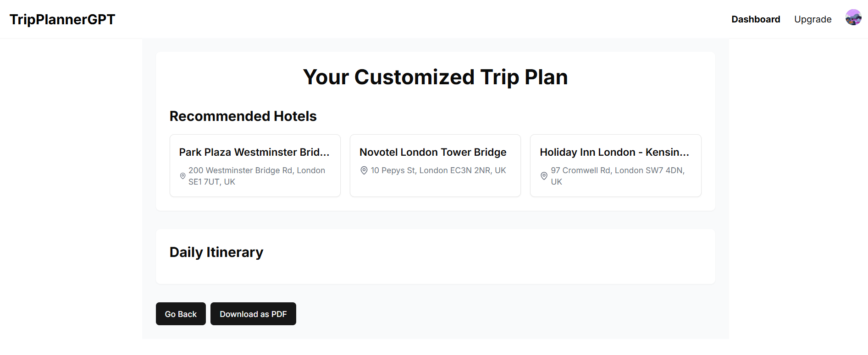The height and width of the screenshot is (355, 868).
Task: Click the Park Plaza location pin icon
Action: (182, 176)
